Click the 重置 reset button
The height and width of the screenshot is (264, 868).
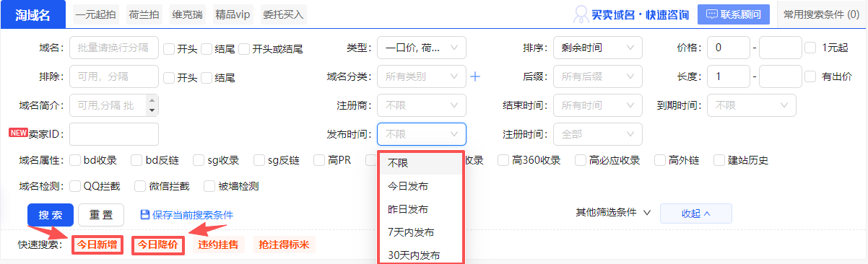tap(101, 214)
